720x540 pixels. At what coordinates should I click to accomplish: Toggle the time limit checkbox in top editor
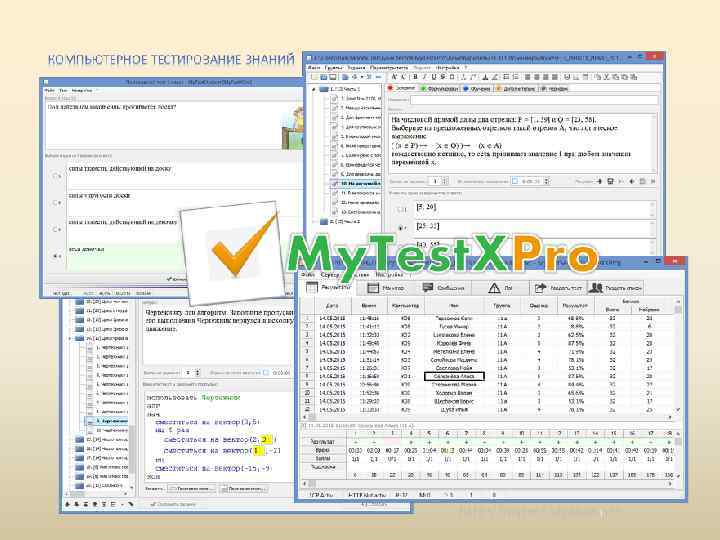(x=515, y=181)
